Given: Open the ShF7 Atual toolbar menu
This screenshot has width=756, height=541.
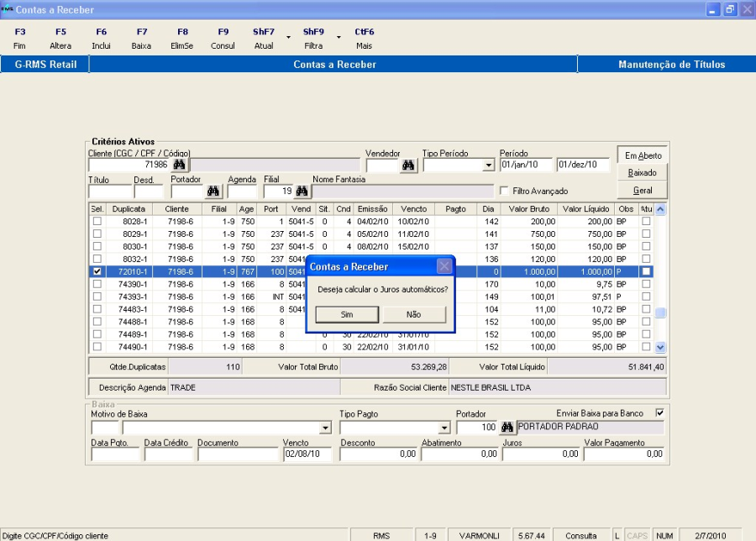Looking at the screenshot, I should click(264, 39).
